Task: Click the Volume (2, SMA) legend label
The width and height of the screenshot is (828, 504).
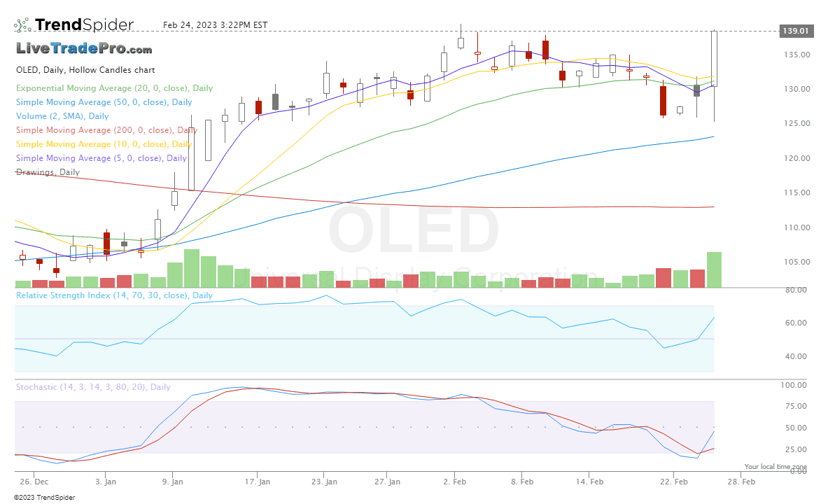Action: pos(62,116)
